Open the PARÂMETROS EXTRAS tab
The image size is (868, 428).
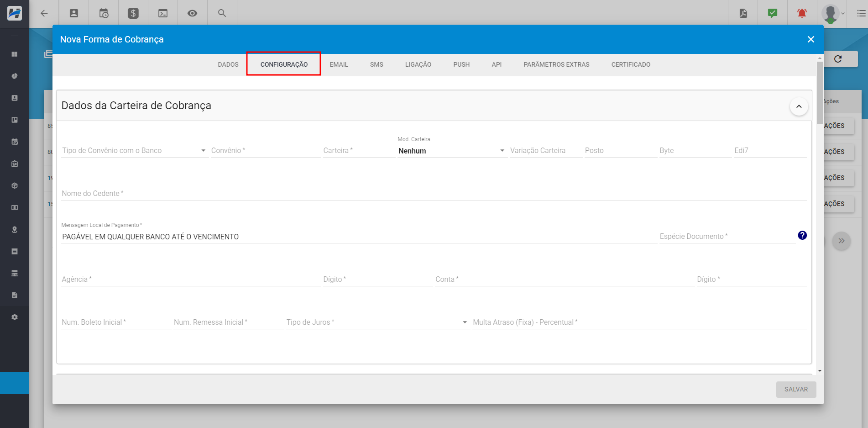point(556,64)
